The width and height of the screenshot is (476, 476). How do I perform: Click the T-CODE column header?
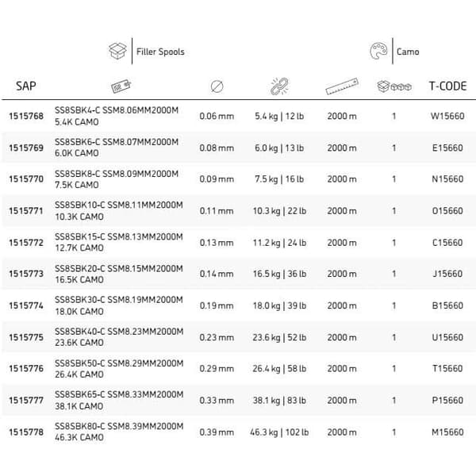coord(447,86)
